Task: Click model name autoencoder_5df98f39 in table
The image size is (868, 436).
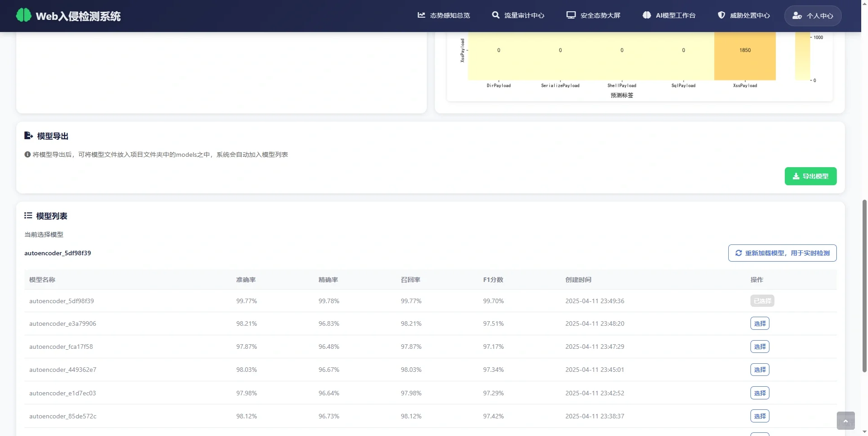Action: 61,301
